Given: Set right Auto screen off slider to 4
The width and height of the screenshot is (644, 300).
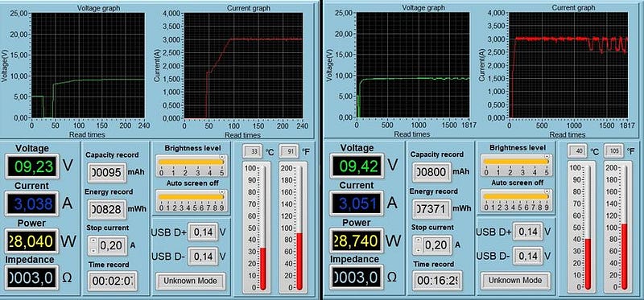Looking at the screenshot, I should [x=513, y=196].
